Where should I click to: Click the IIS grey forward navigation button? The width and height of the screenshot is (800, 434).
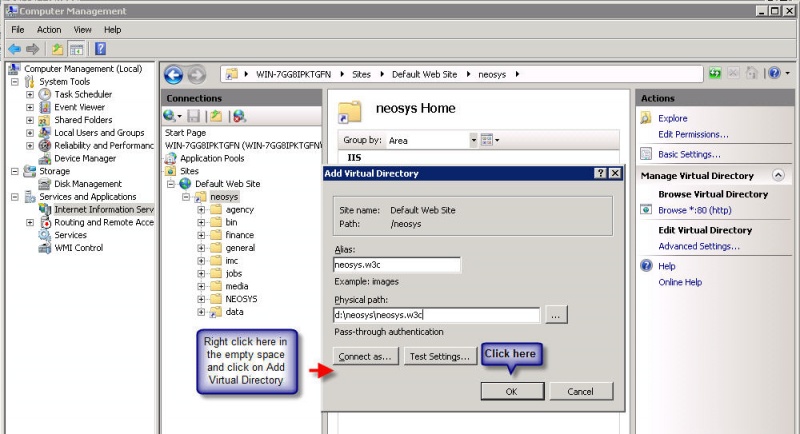196,75
